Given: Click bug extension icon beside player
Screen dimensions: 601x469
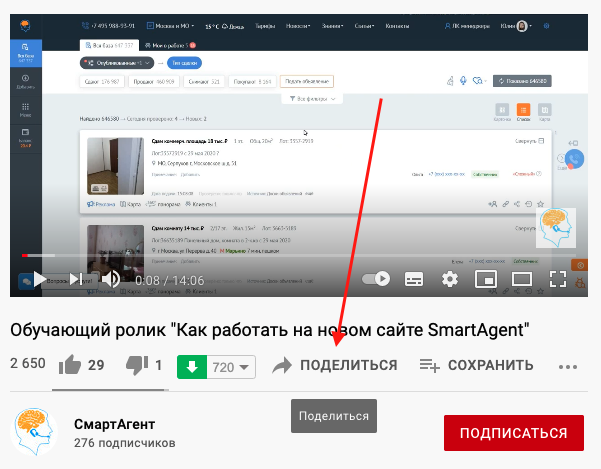Looking at the screenshot, I should pyautogui.click(x=580, y=283).
